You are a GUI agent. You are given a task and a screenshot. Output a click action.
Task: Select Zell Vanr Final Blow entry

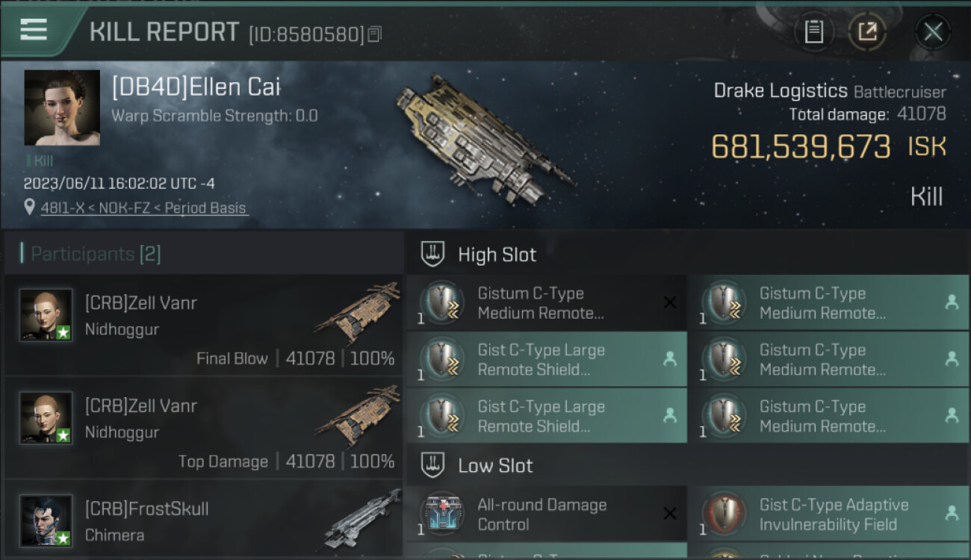click(x=203, y=325)
